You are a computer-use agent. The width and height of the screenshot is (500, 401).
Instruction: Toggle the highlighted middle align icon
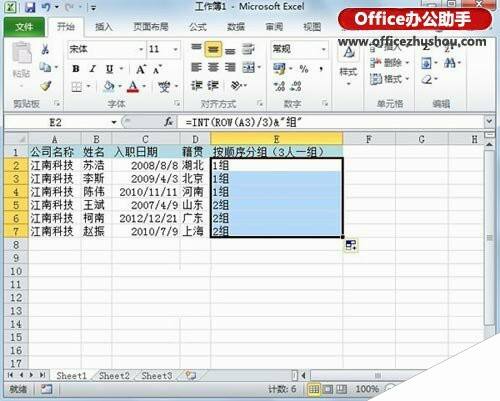pos(213,49)
